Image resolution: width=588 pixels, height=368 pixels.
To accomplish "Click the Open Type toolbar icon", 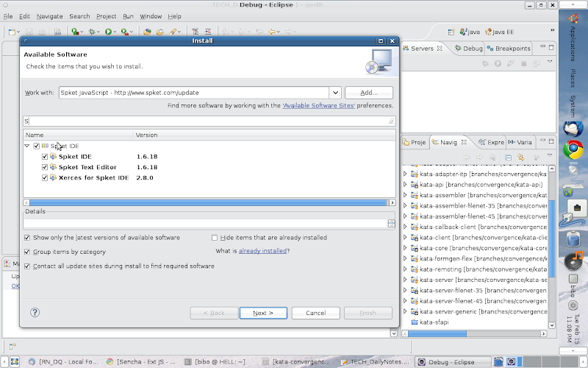I will tap(147, 32).
